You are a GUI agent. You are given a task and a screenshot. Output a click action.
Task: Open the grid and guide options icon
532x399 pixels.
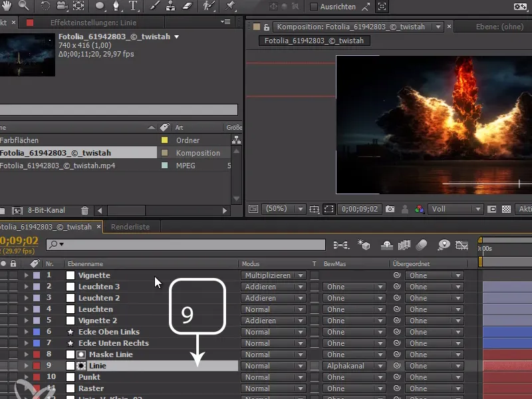pos(314,209)
